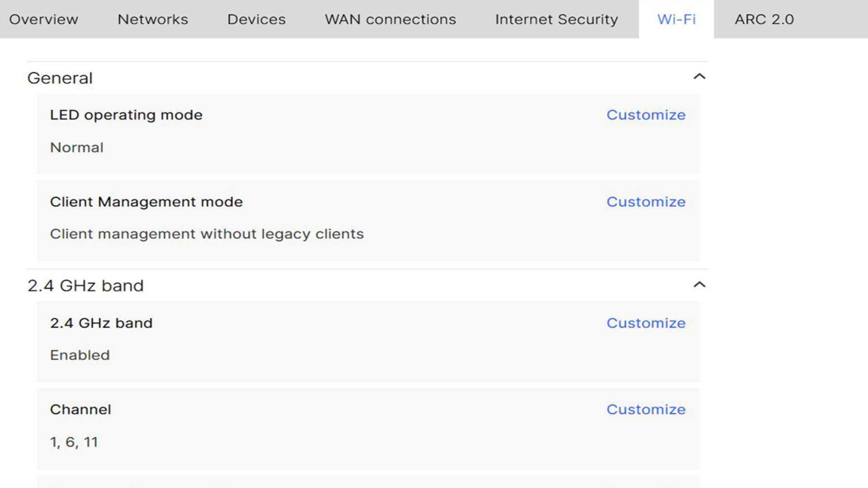The width and height of the screenshot is (868, 488).
Task: Open the Overview tab
Action: pos(44,19)
